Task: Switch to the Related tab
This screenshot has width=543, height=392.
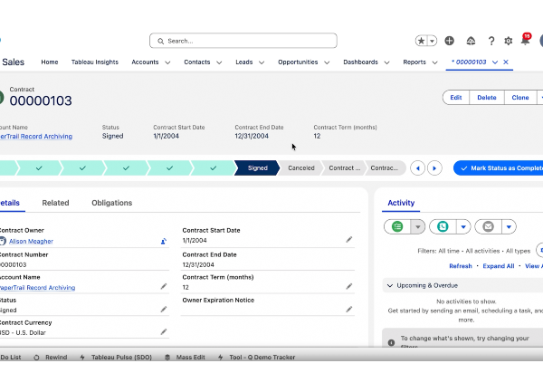Action: [x=55, y=203]
